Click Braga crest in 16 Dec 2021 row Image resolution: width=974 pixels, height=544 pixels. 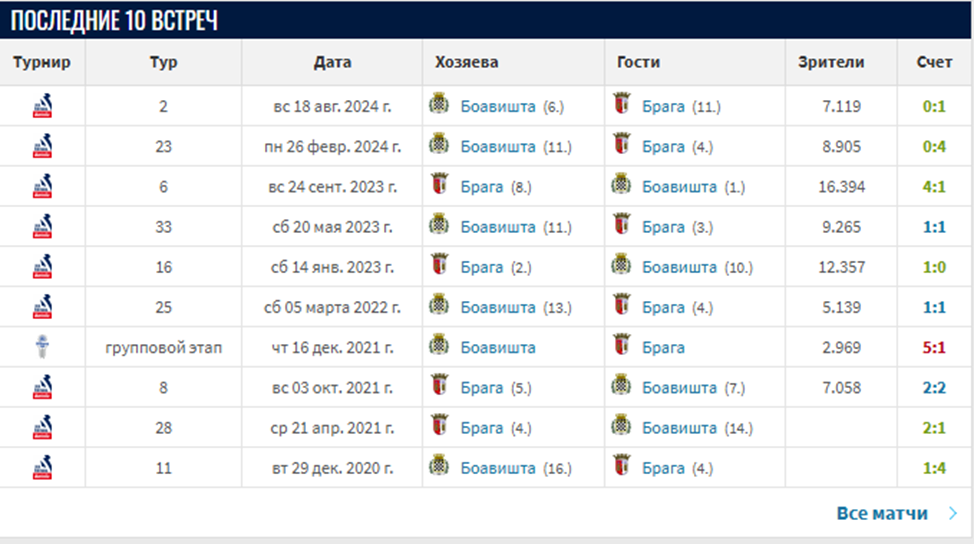click(x=621, y=347)
